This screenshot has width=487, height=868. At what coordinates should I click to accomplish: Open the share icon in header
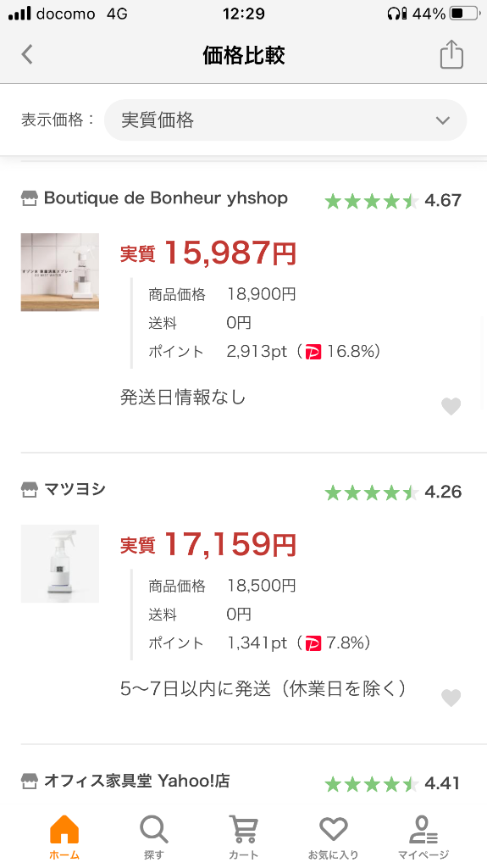pos(451,54)
